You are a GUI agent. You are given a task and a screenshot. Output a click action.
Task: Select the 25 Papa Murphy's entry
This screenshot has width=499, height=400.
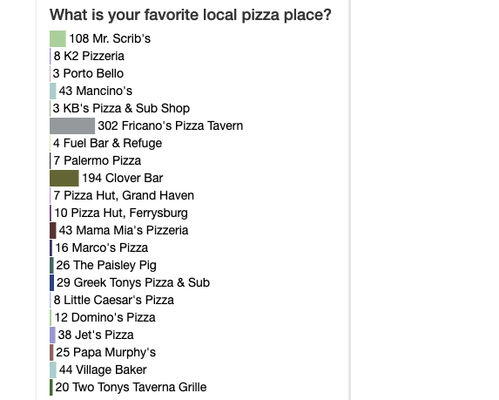[x=106, y=352]
